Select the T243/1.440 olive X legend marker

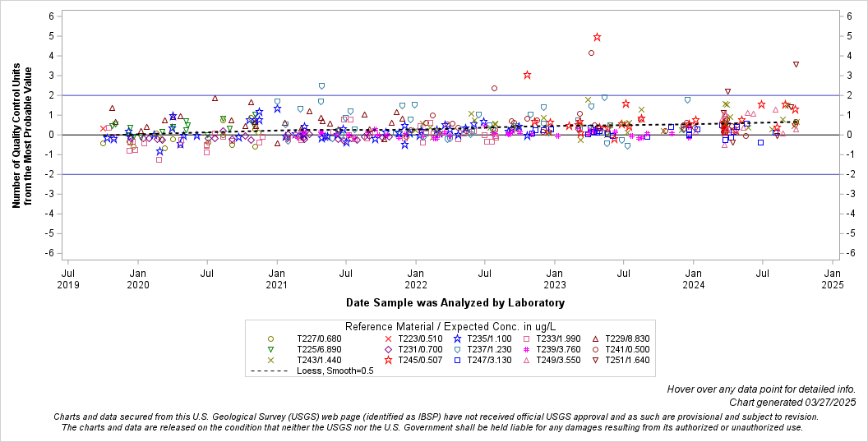(270, 360)
